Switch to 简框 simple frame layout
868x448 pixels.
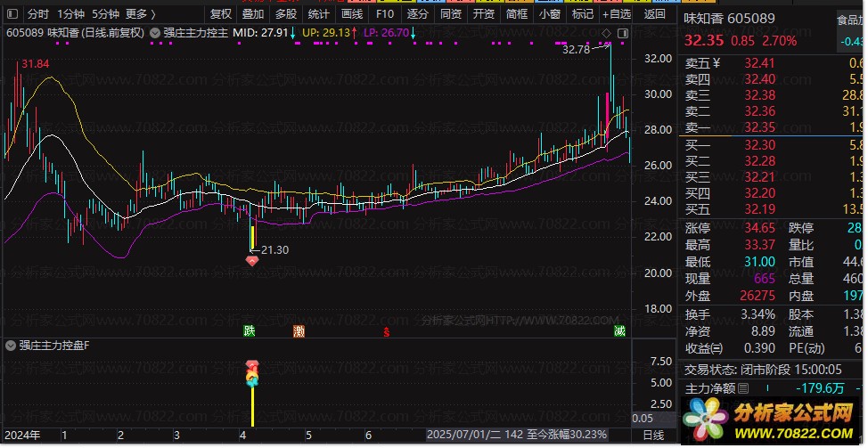517,14
